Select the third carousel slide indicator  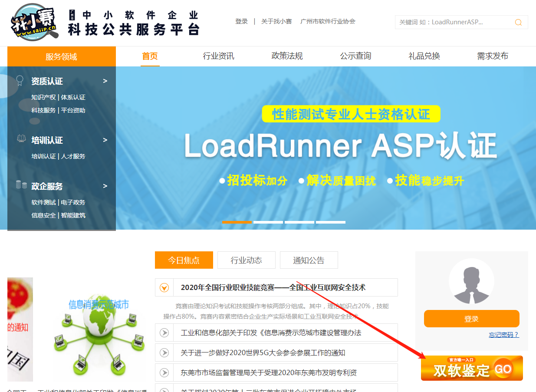[299, 222]
